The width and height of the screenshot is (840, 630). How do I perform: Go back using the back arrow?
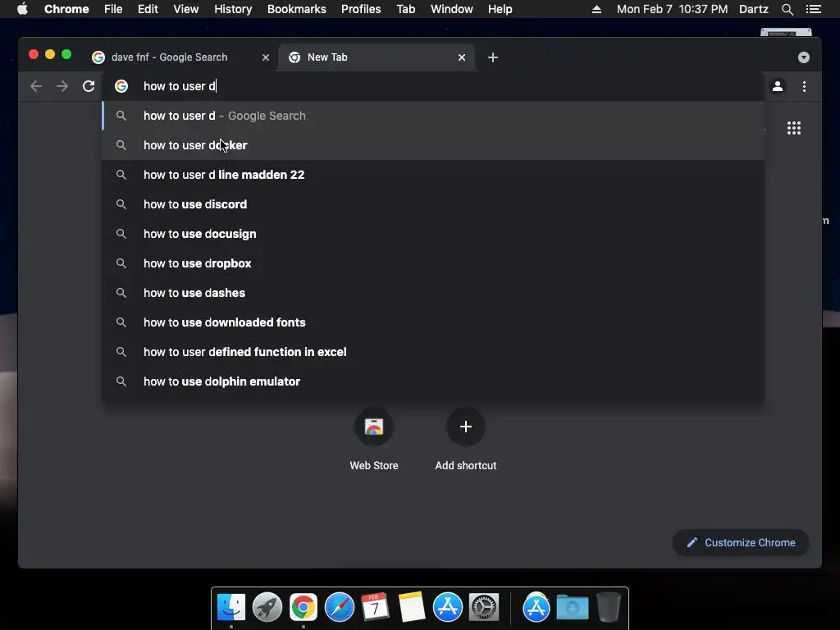coord(36,86)
